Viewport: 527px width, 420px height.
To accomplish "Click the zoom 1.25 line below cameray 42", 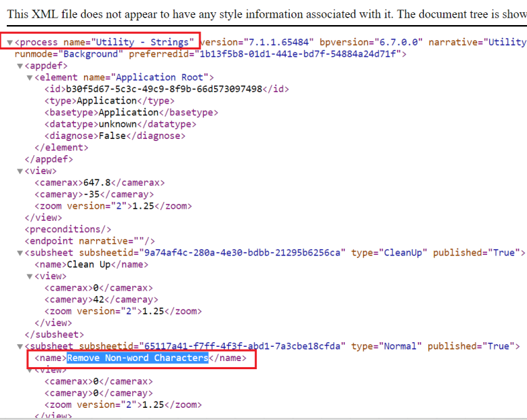I will [x=123, y=312].
